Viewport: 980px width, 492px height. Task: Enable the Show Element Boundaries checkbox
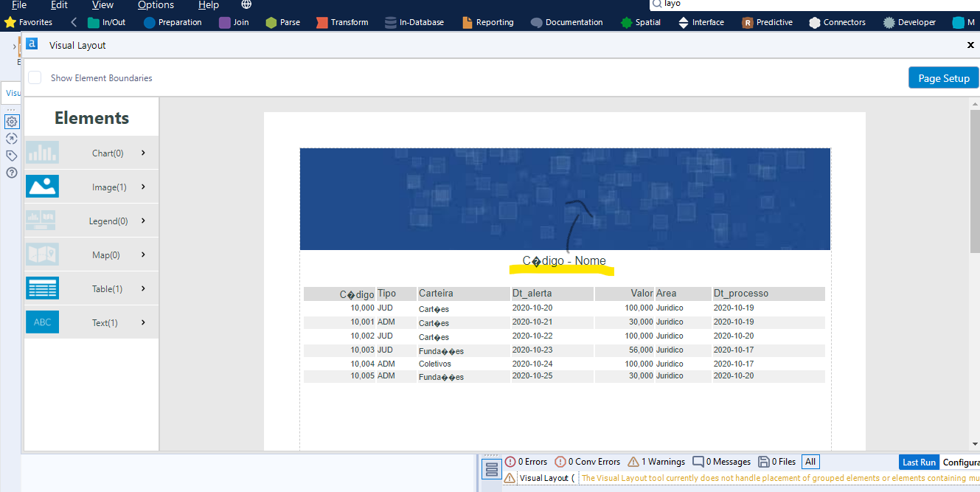click(34, 77)
